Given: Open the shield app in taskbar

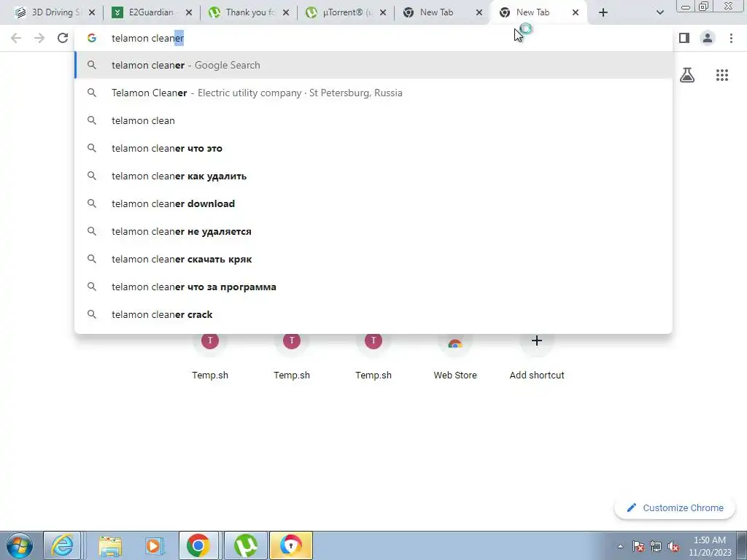Looking at the screenshot, I should point(290,545).
